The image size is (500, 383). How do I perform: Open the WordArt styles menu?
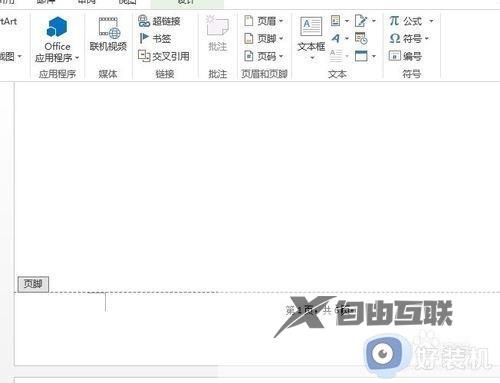tap(340, 38)
